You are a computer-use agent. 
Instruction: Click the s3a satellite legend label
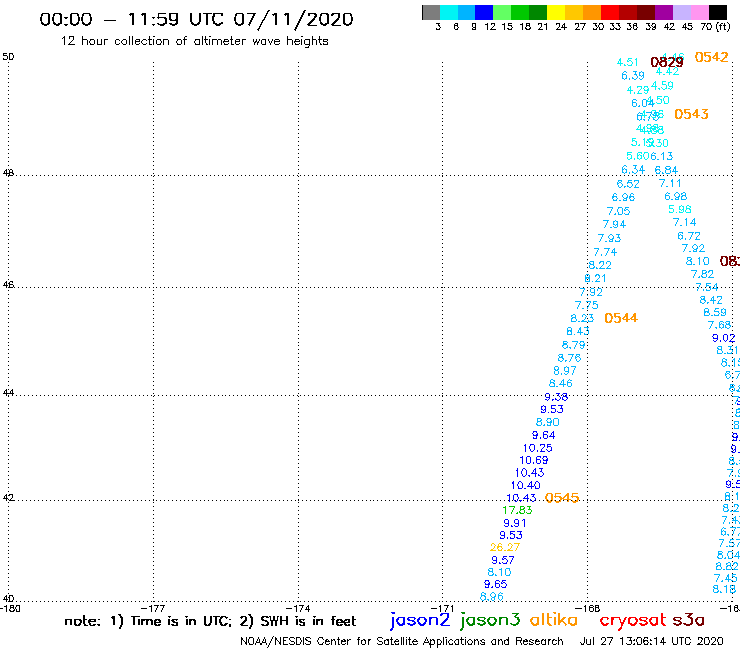coord(689,620)
